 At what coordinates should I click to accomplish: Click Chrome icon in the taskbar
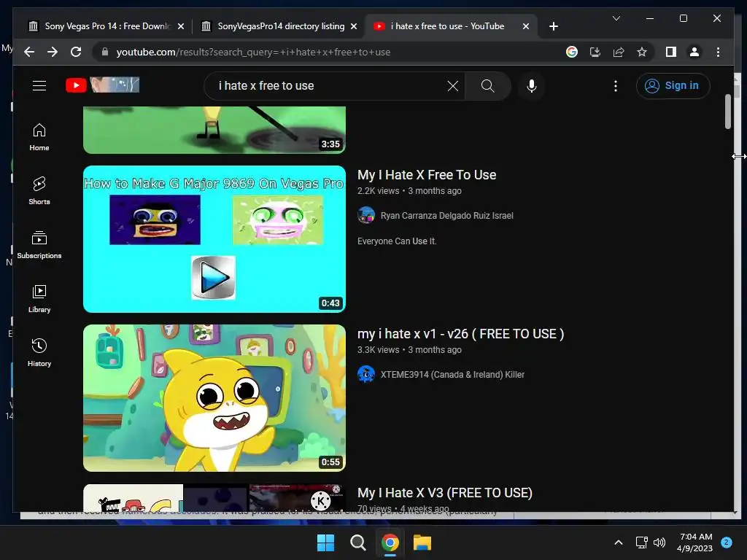(390, 542)
